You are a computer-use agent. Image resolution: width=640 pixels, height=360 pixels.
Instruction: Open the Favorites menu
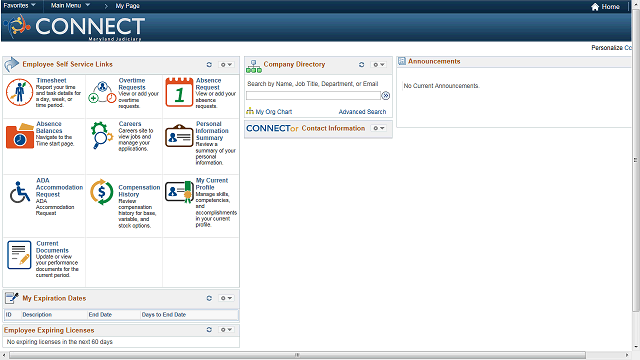click(19, 6)
